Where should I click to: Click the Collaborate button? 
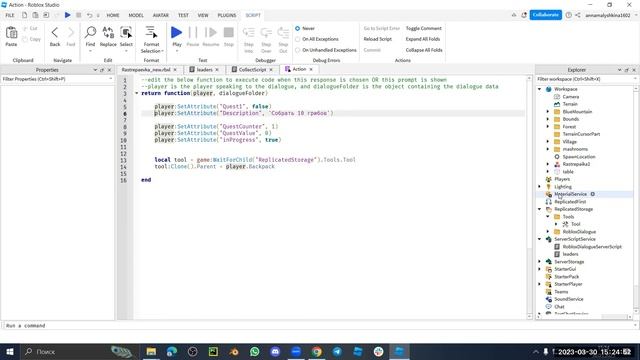(x=545, y=15)
